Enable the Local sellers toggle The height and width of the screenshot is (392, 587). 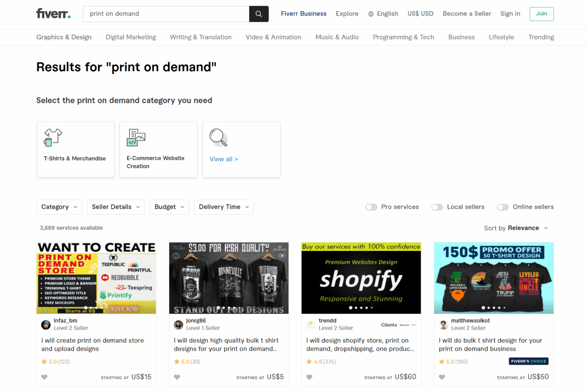pyautogui.click(x=437, y=207)
